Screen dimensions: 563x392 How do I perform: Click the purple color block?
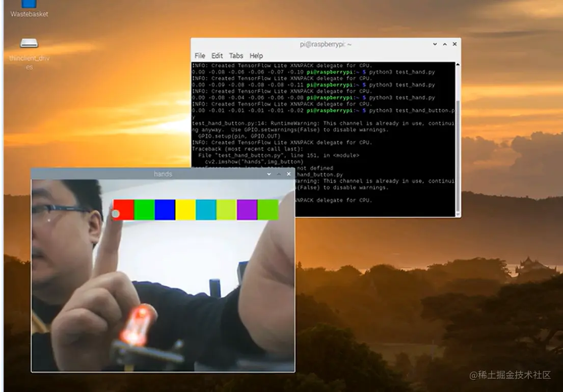pos(247,210)
